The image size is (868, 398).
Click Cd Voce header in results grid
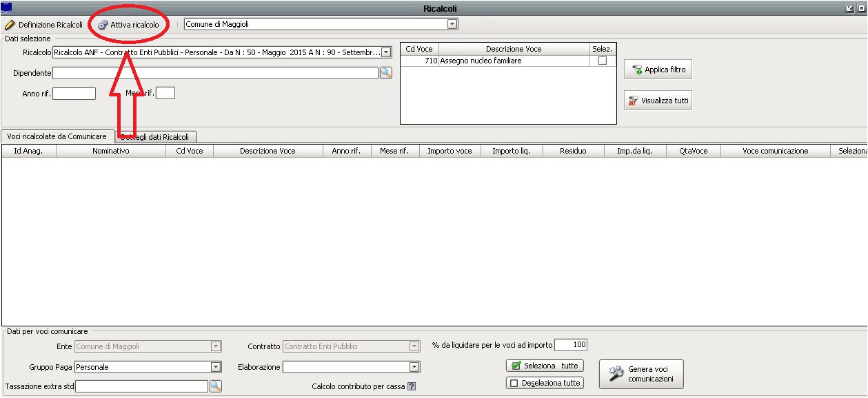point(190,151)
